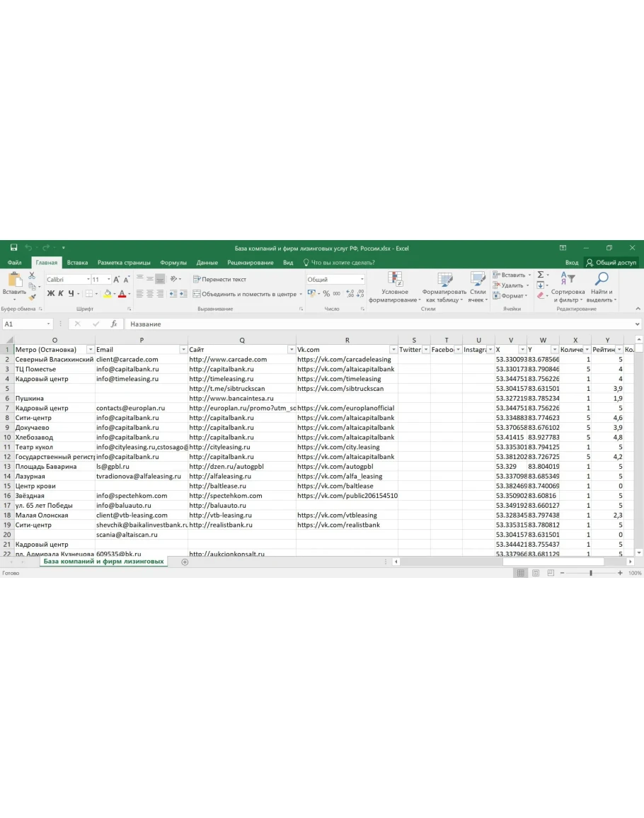Toggle the align bottom icon

tap(160, 279)
